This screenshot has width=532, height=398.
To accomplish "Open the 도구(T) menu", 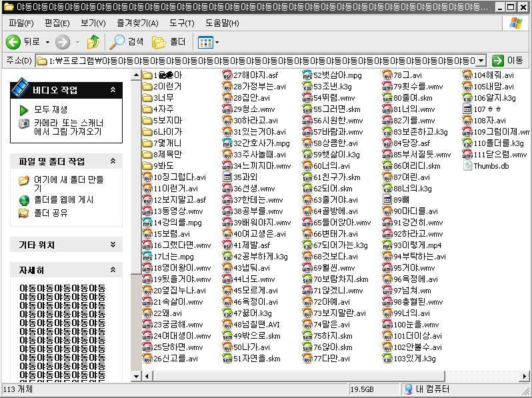I will (x=181, y=23).
